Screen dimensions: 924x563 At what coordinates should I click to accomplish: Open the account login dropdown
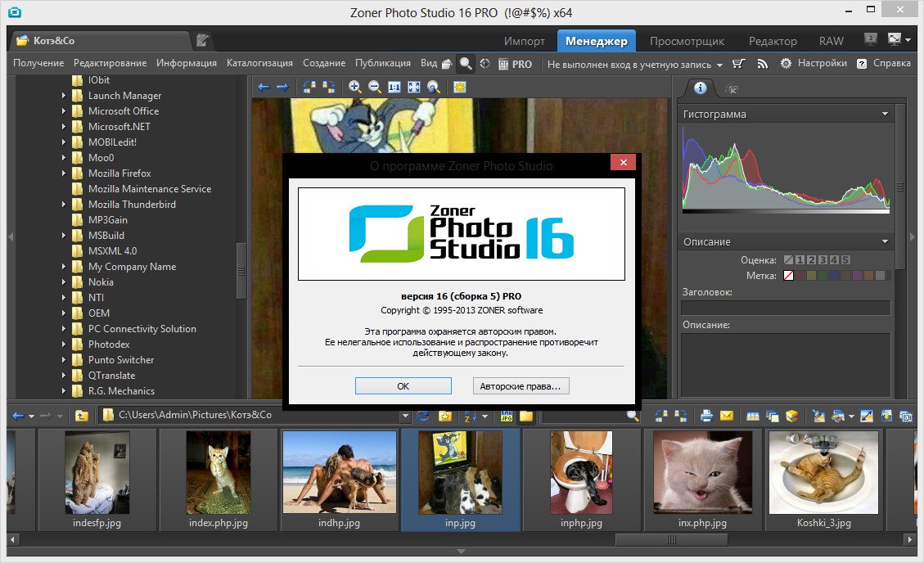719,65
